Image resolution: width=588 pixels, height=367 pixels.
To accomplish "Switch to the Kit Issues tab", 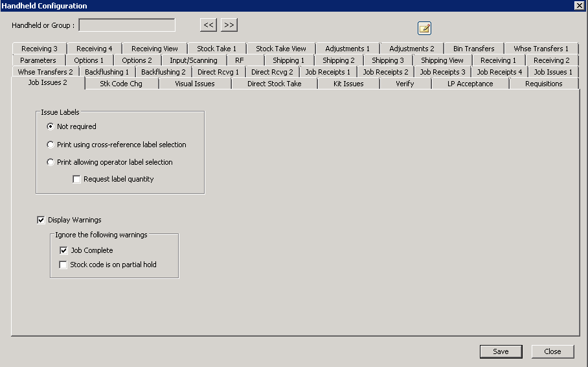I will coord(348,84).
